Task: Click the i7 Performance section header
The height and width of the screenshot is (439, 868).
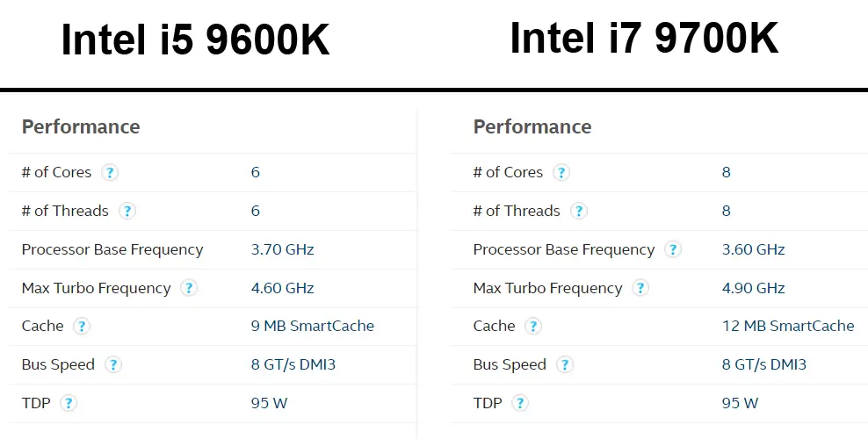Action: click(532, 126)
